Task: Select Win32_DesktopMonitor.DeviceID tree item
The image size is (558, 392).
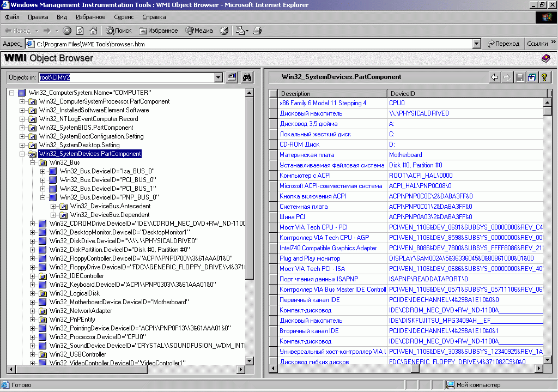Action: 119,232
